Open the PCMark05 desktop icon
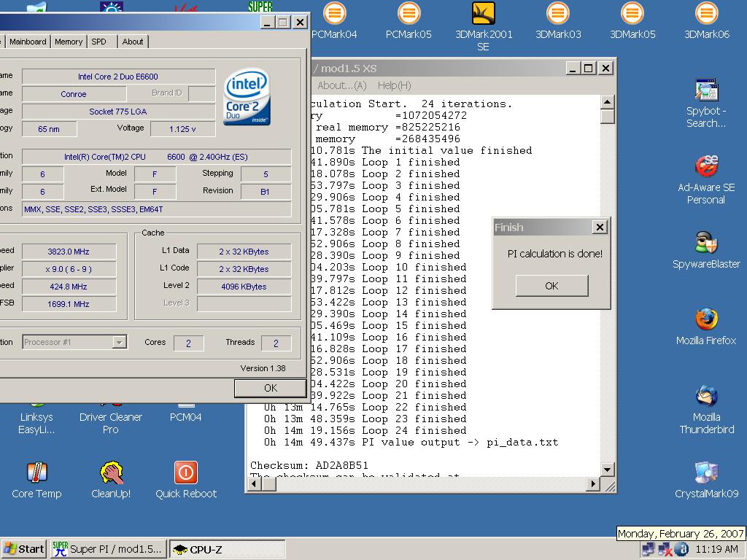The height and width of the screenshot is (560, 747). pos(409,21)
